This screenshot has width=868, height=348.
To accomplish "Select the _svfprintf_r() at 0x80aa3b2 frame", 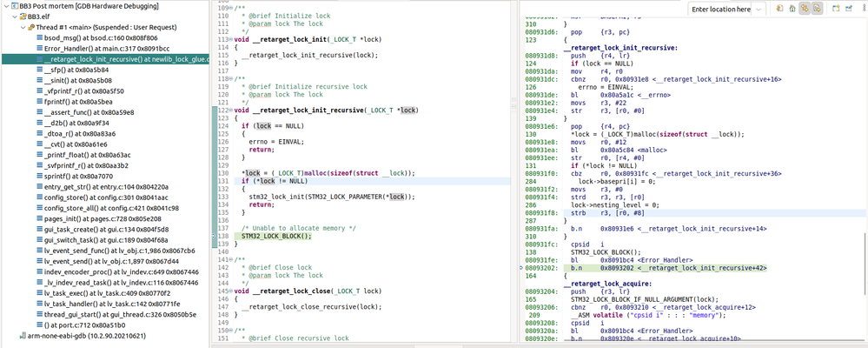I will (87, 165).
